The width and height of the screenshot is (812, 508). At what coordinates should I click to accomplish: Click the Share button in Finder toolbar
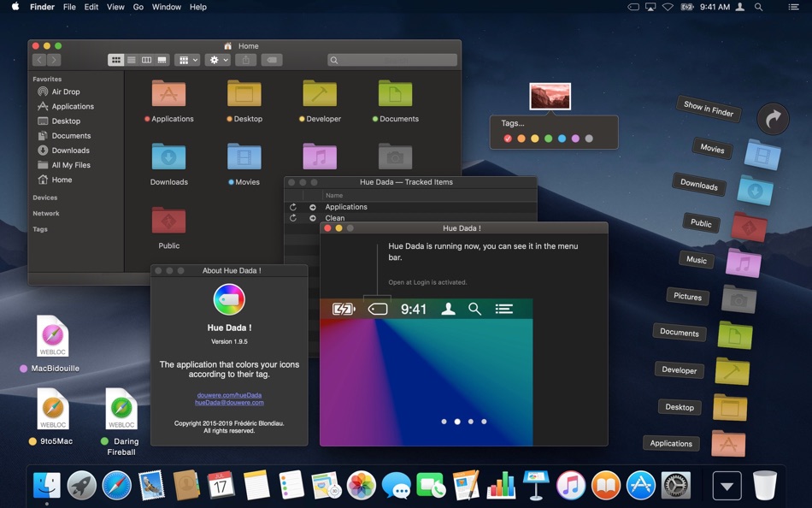246,60
